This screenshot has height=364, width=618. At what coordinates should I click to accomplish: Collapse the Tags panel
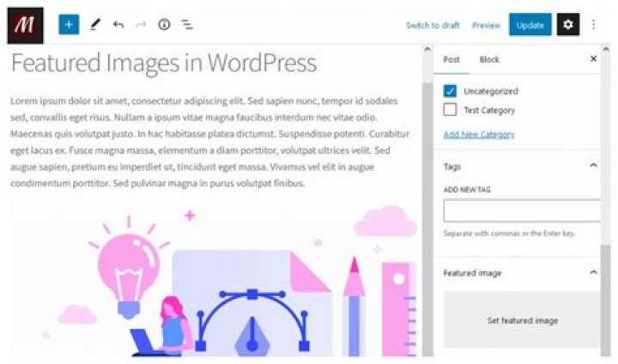click(x=593, y=166)
